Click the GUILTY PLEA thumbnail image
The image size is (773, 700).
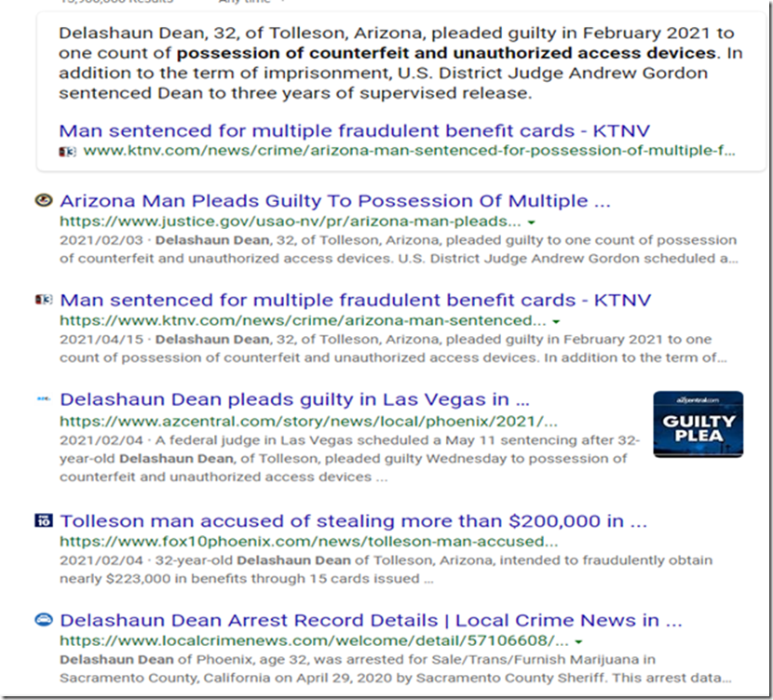[698, 424]
